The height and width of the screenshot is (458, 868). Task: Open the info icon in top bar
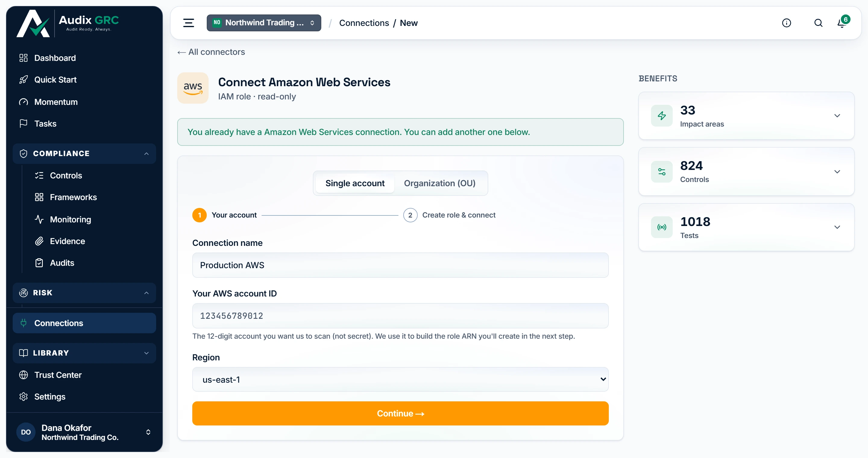tap(786, 23)
